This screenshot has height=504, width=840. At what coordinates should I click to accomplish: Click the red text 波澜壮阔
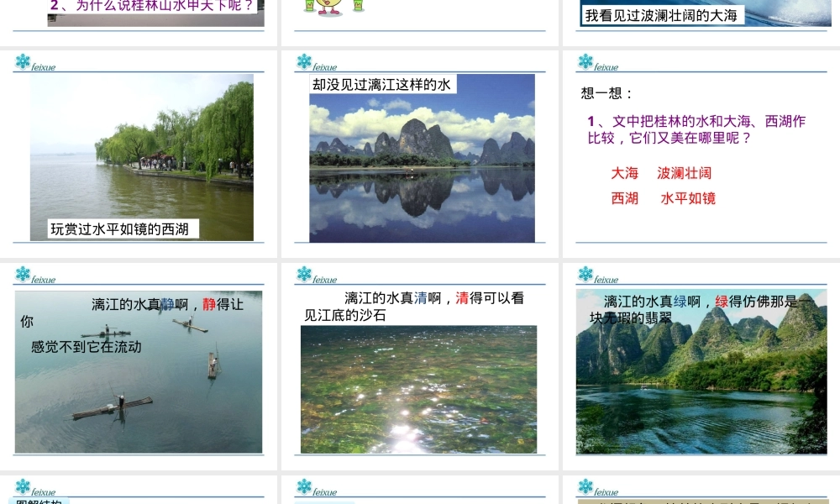pos(684,173)
